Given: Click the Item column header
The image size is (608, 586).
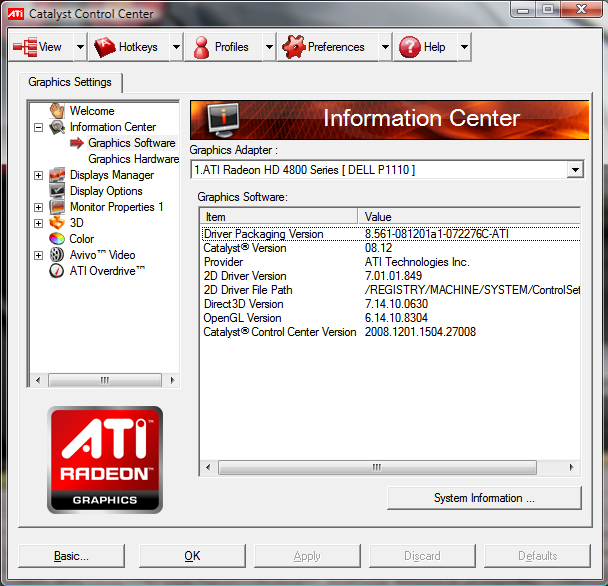Looking at the screenshot, I should tap(279, 216).
